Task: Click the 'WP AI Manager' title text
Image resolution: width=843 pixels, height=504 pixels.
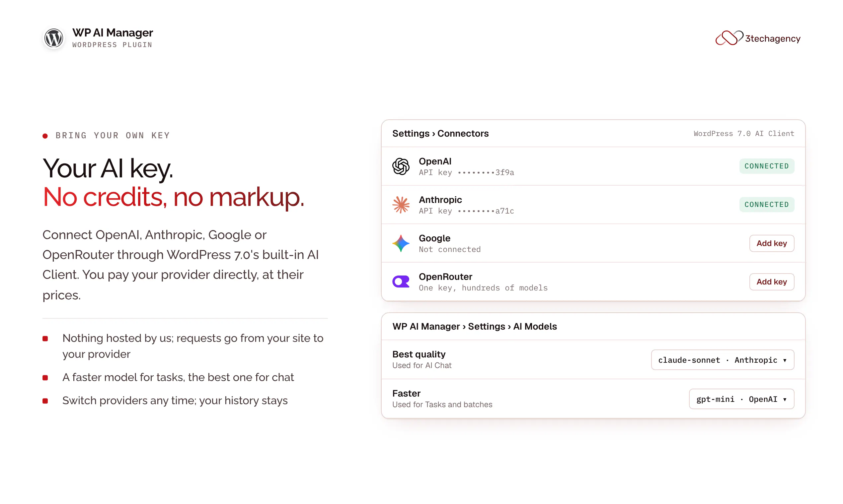Action: 113,32
